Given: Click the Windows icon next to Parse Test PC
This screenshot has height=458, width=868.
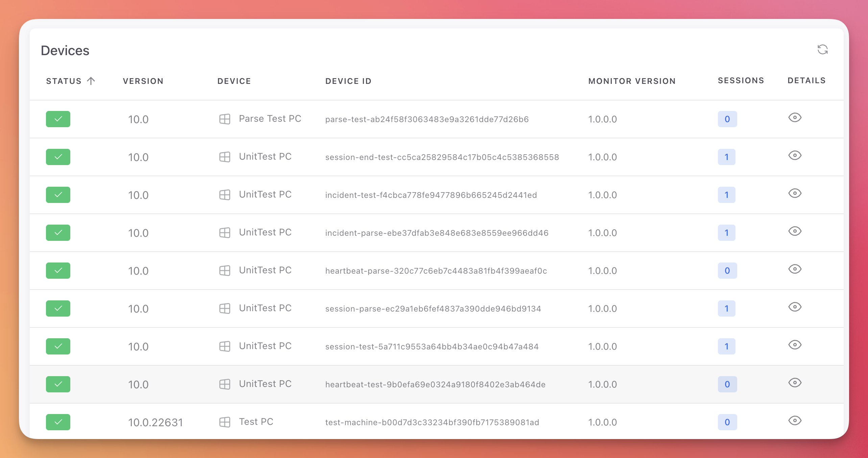Looking at the screenshot, I should 224,119.
